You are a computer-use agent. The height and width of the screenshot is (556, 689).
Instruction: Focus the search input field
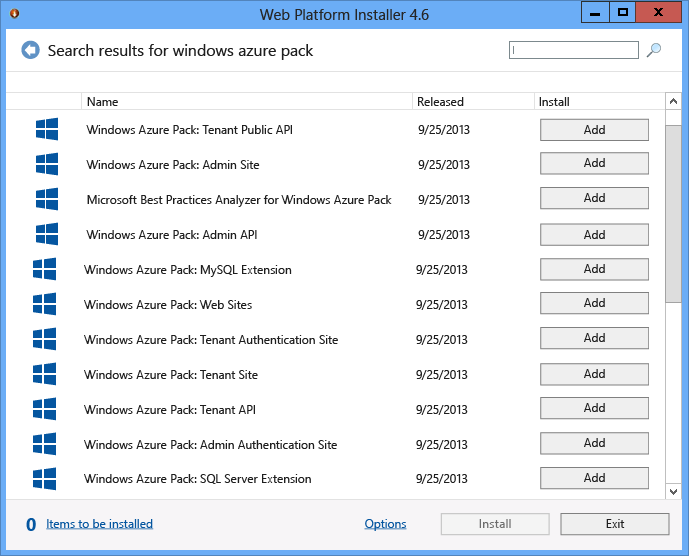(x=573, y=50)
